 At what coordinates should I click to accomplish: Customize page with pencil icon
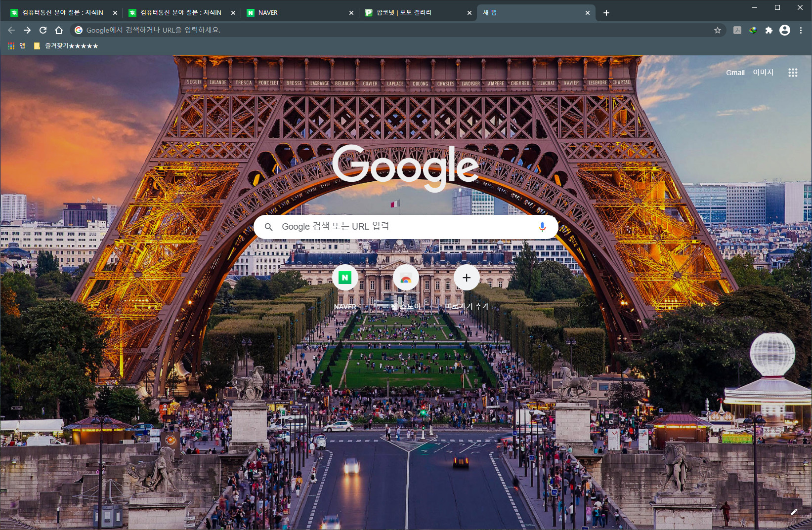pyautogui.click(x=794, y=512)
